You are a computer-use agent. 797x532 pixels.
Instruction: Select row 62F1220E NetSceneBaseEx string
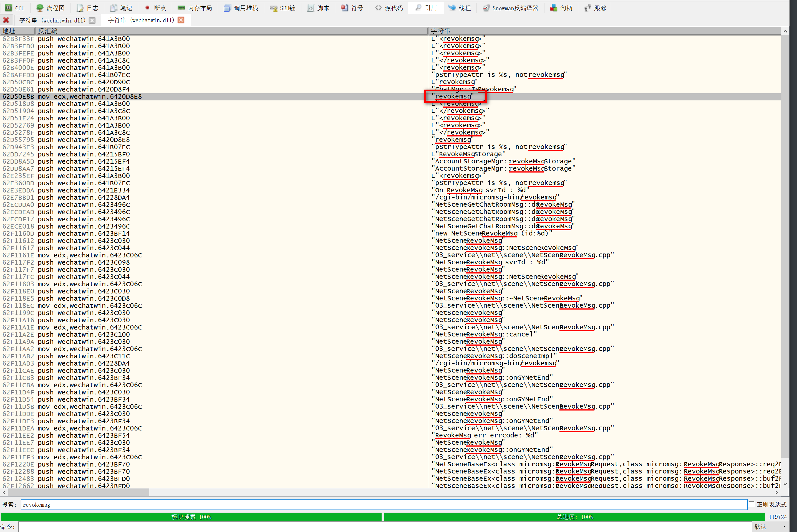(390, 465)
